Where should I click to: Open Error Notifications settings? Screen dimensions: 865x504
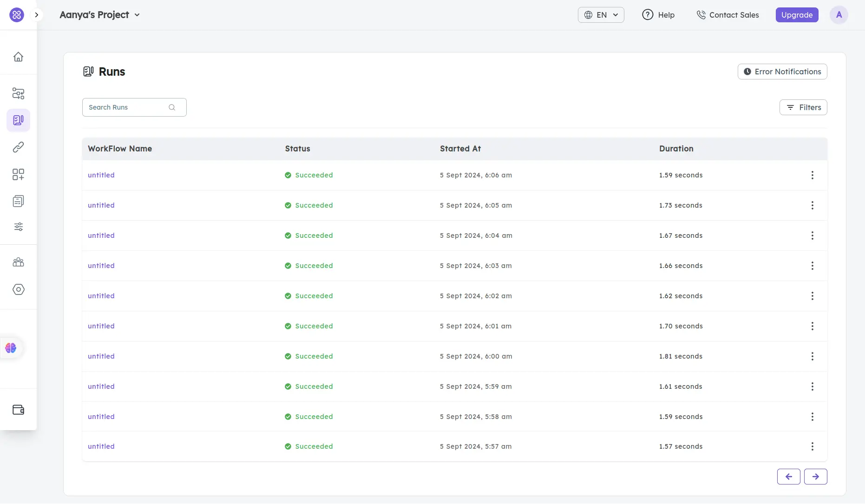[782, 72]
